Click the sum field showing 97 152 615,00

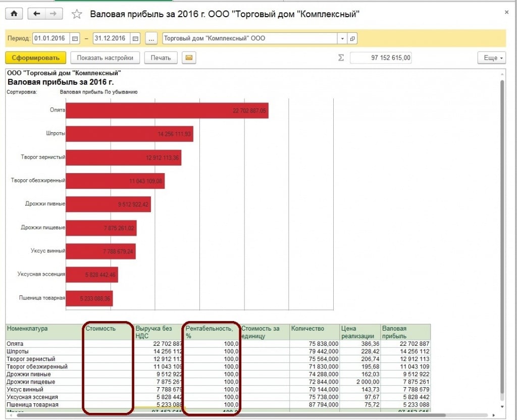[381, 58]
